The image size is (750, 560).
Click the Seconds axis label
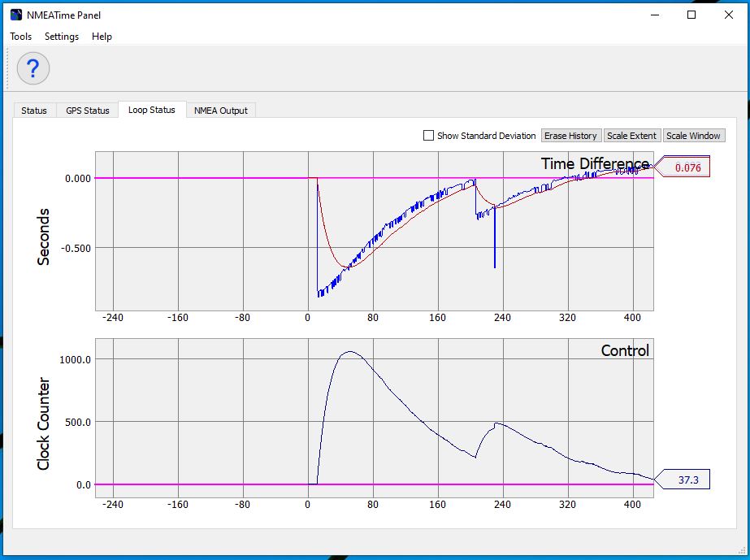tap(43, 237)
